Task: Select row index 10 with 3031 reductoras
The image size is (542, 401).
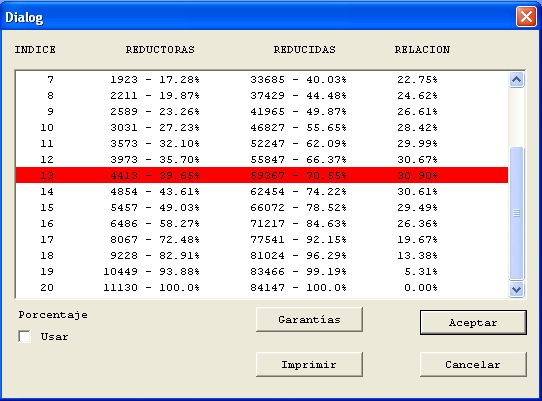Action: 262,128
